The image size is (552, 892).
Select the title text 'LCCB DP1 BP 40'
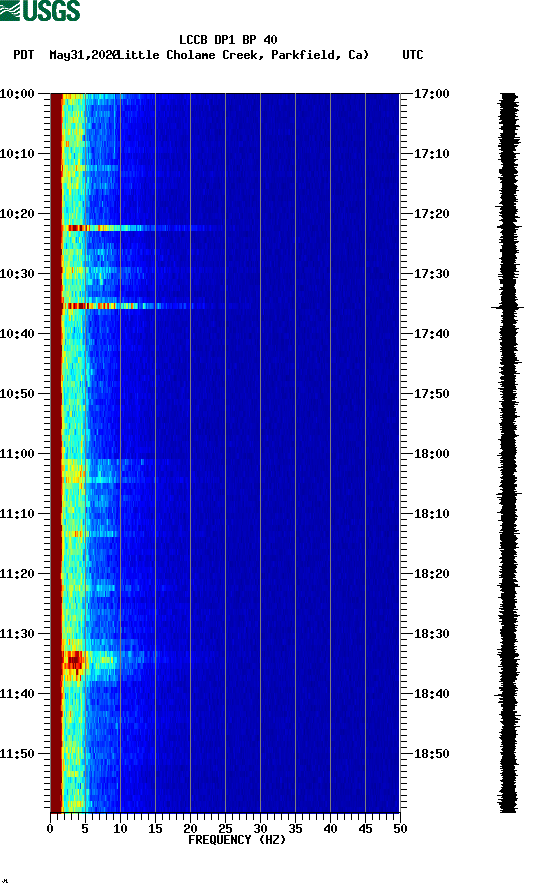coord(228,40)
